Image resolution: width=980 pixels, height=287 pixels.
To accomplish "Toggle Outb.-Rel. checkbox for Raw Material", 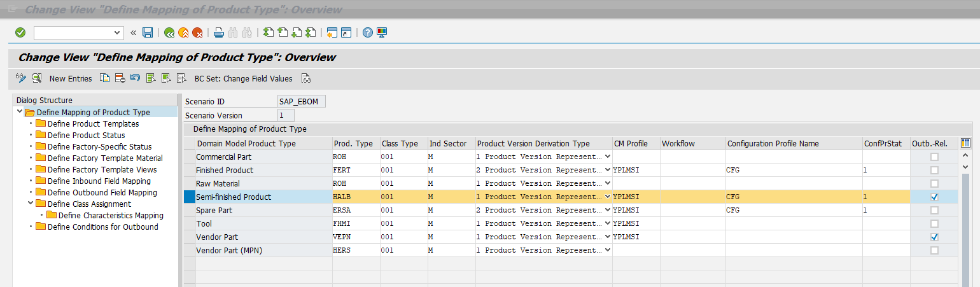I will tap(934, 183).
